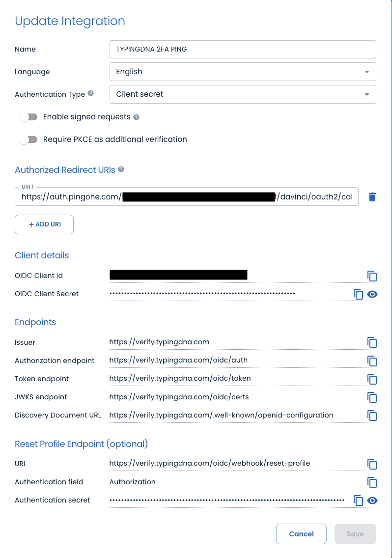Image resolution: width=392 pixels, height=558 pixels.
Task: Copy the Issuer URL
Action: (372, 342)
